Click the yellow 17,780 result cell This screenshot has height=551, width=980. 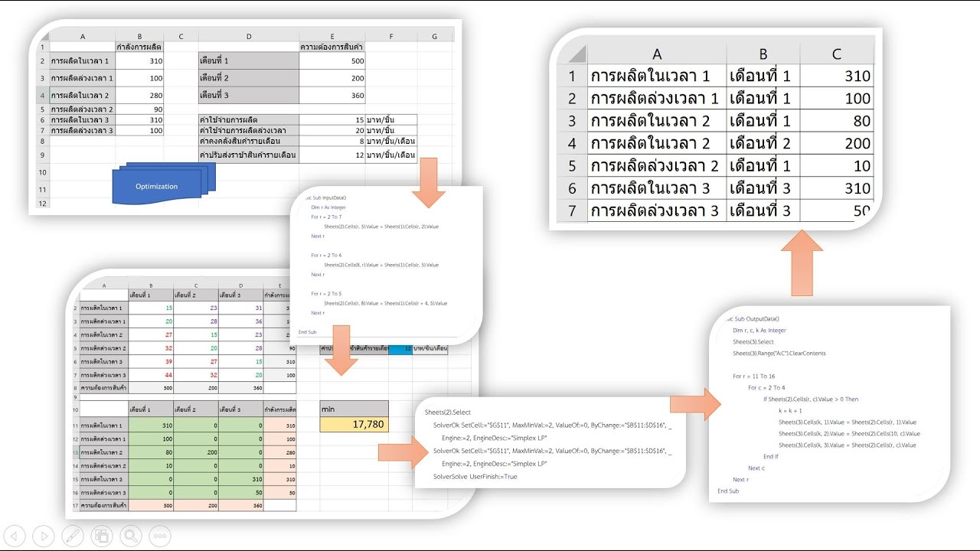(x=354, y=425)
